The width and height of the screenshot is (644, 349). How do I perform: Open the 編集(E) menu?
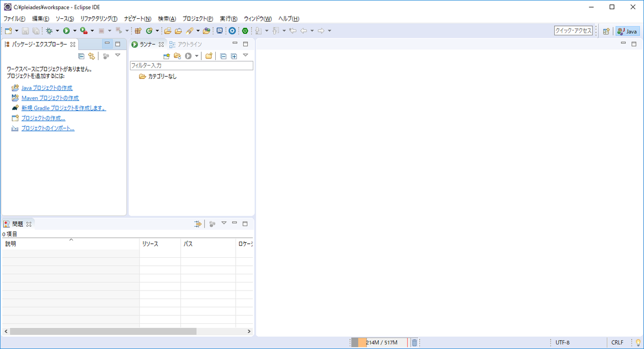tap(41, 18)
